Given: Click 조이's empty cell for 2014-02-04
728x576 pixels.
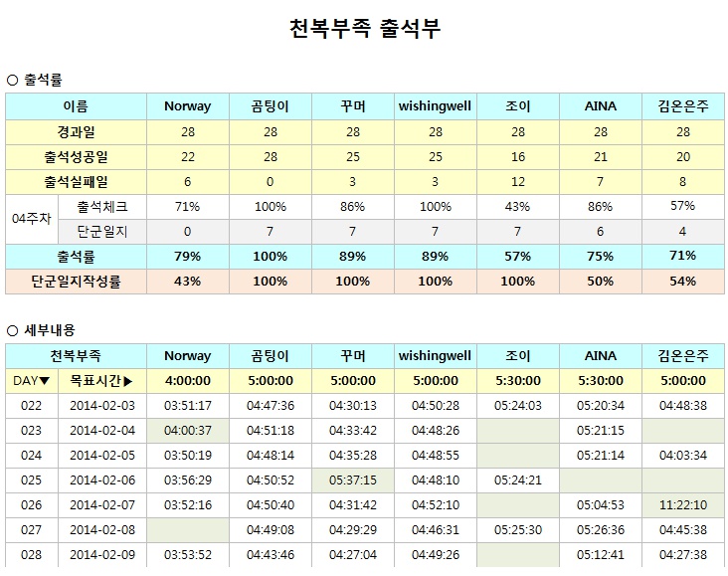Looking at the screenshot, I should tap(518, 431).
